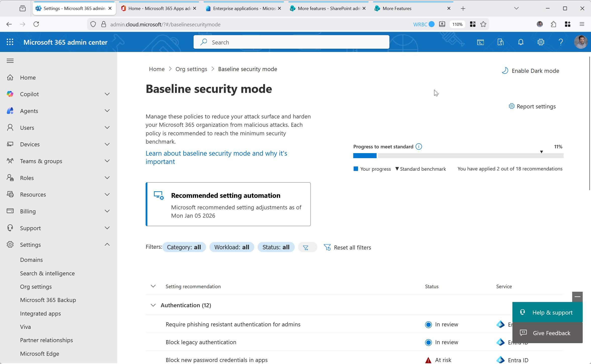Click the document download header icon
591x364 pixels.
[x=500, y=42]
